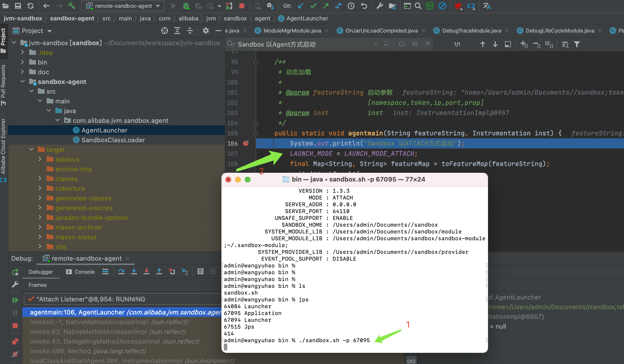Resume the program in the debug panel
This screenshot has height=364, width=624.
[x=15, y=300]
